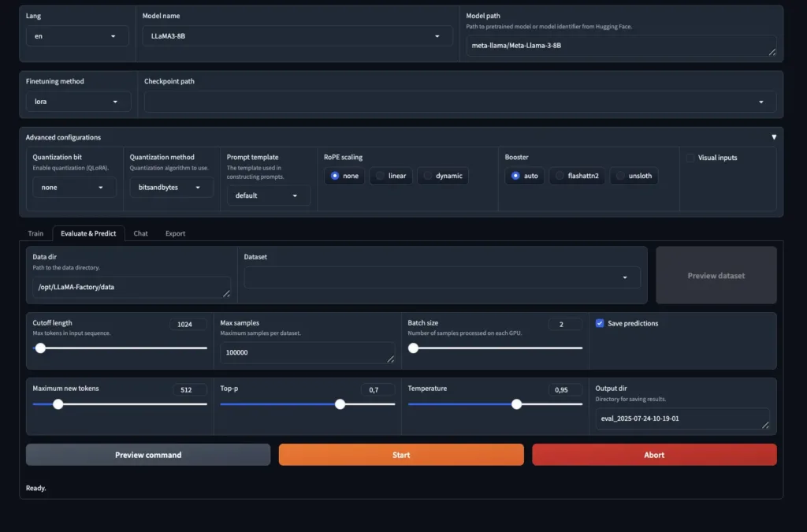Select flashattn2 booster option
The width and height of the screenshot is (807, 532).
578,176
